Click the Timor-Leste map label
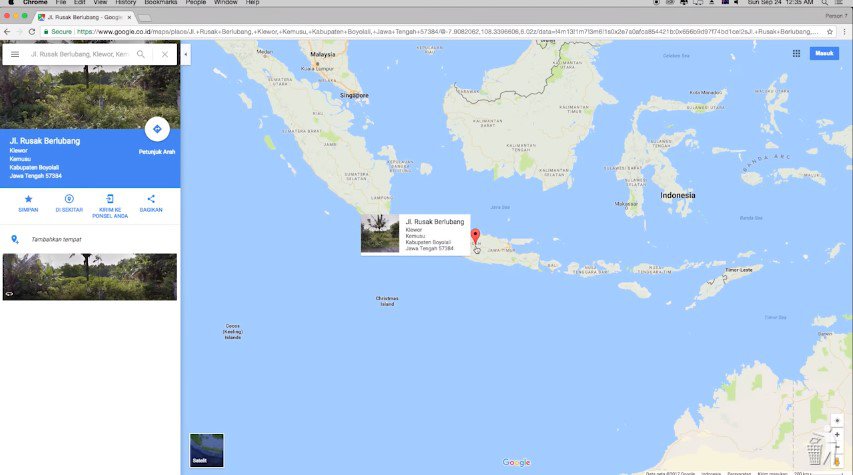853x475 pixels. tap(739, 270)
